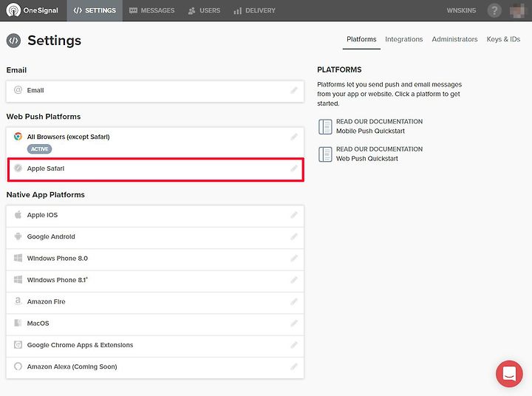The image size is (532, 396).
Task: Edit Windows Phone 8.0 via pencil
Action: pyautogui.click(x=294, y=259)
